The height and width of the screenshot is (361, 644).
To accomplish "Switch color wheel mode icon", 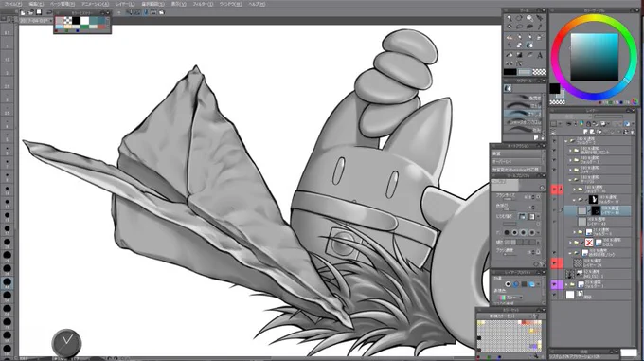I will 635,101.
